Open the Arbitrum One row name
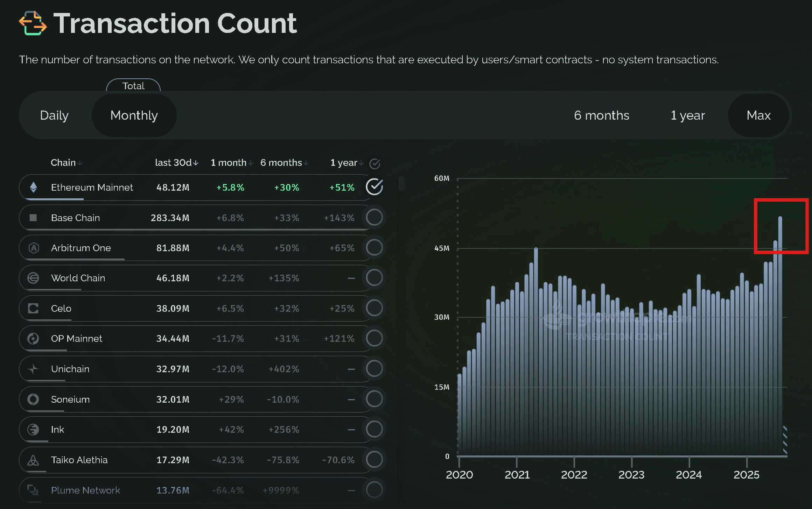Image resolution: width=812 pixels, height=509 pixels. click(81, 248)
